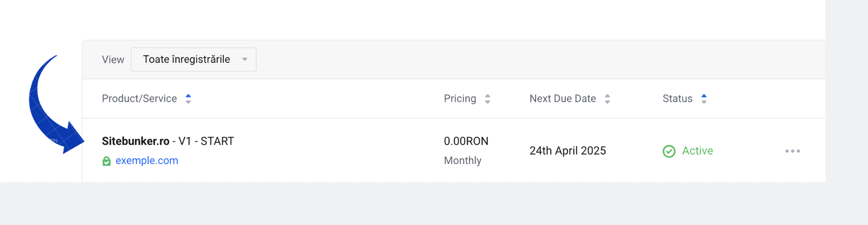Click the Monthly billing cycle text
Viewport: 868px width, 225px height.
[463, 161]
